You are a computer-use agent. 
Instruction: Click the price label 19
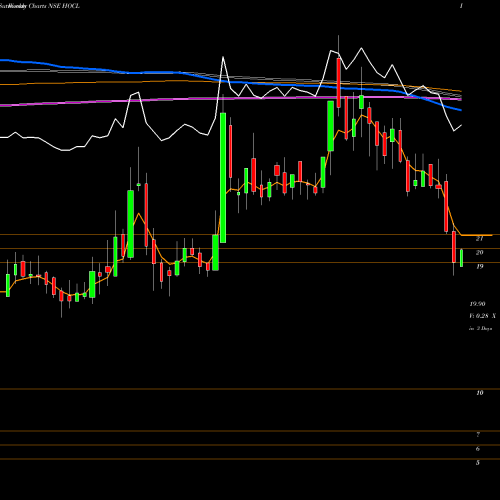(x=479, y=266)
